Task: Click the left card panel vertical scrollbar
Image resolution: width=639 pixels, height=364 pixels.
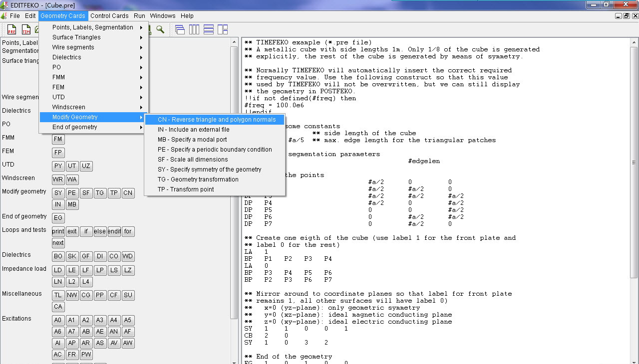Action: 235,182
